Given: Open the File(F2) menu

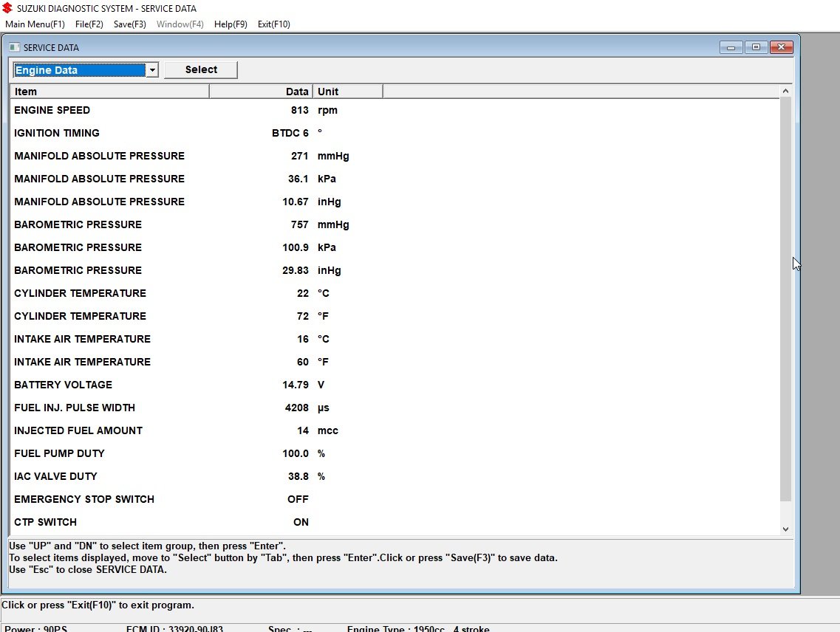Looking at the screenshot, I should click(x=89, y=24).
